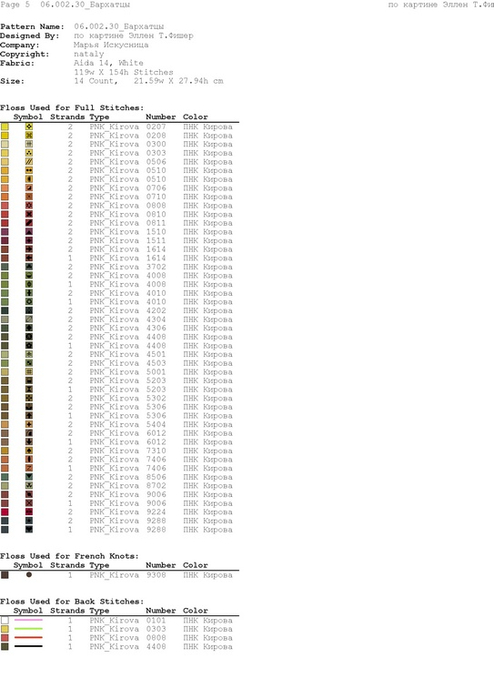Click the fabric value Aida 14, White
494x699 pixels.
108,63
